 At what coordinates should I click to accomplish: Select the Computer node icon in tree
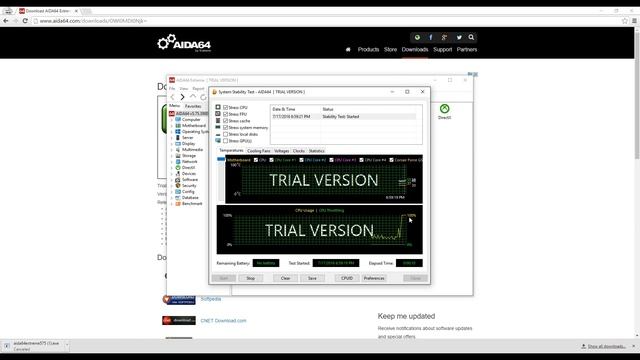click(x=178, y=120)
